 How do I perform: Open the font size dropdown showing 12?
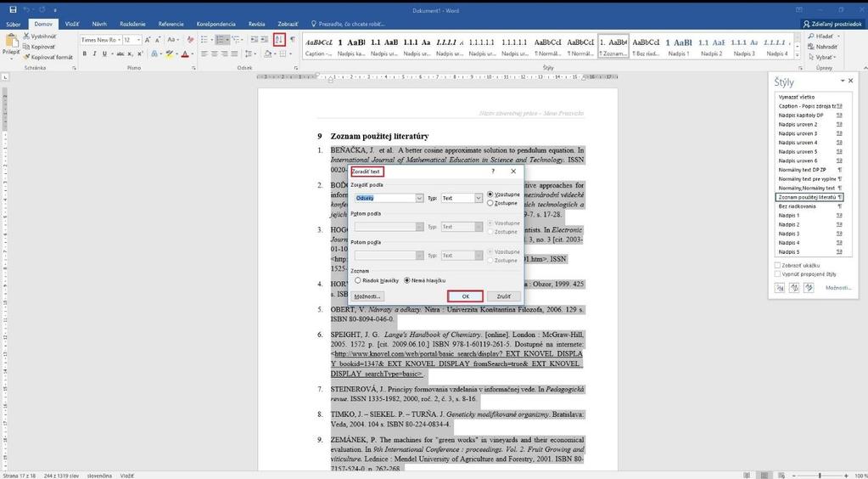click(x=138, y=40)
